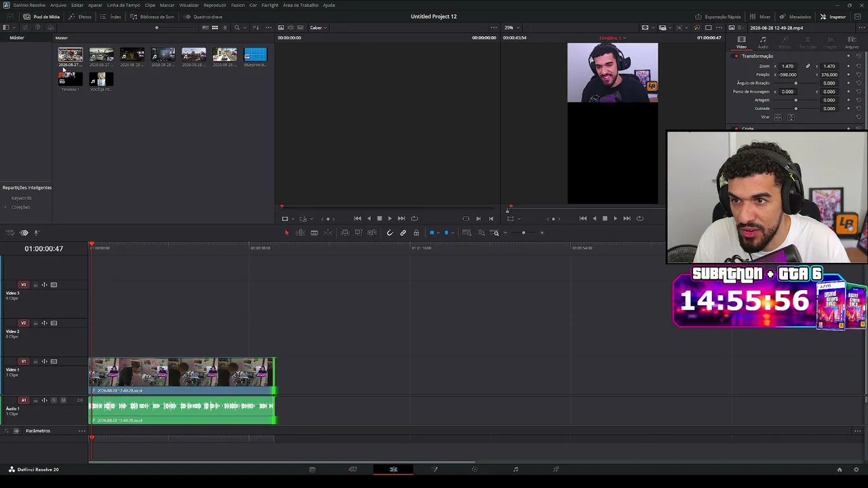Zoom timeline in with plus button
The width and height of the screenshot is (868, 488).
point(542,233)
